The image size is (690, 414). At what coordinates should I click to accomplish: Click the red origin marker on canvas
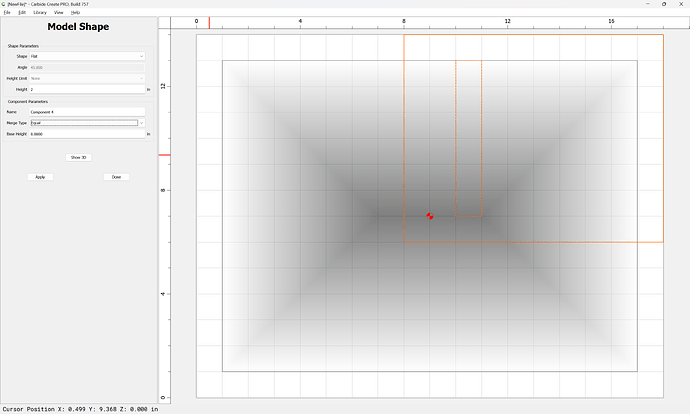(x=430, y=216)
